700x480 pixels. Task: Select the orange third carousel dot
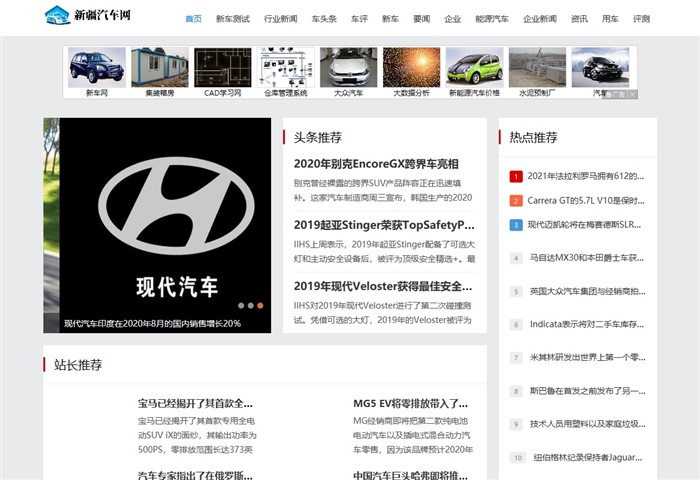[260, 306]
